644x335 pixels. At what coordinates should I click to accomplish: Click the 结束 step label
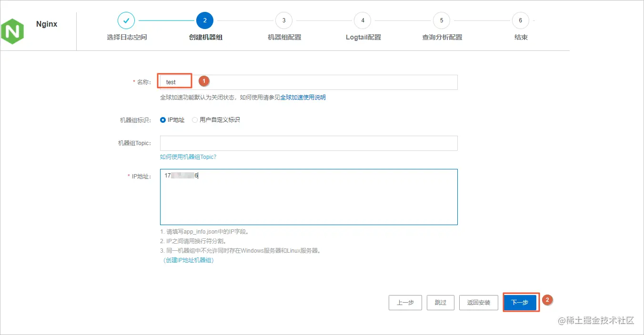(x=521, y=37)
